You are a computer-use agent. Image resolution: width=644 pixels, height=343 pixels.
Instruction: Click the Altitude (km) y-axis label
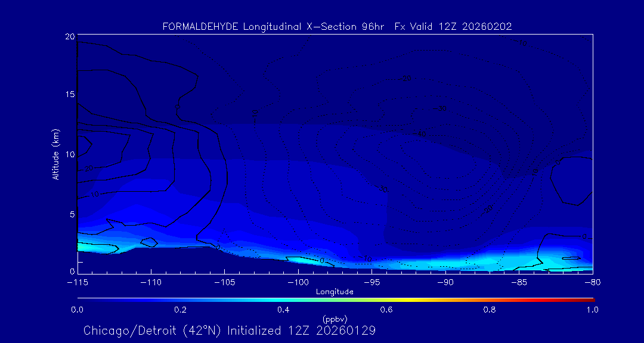pos(55,154)
